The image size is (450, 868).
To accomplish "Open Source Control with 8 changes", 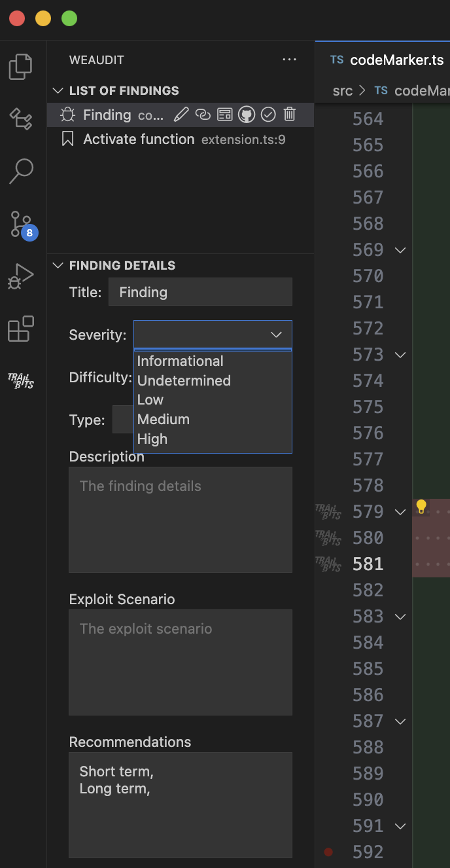I will click(x=21, y=225).
